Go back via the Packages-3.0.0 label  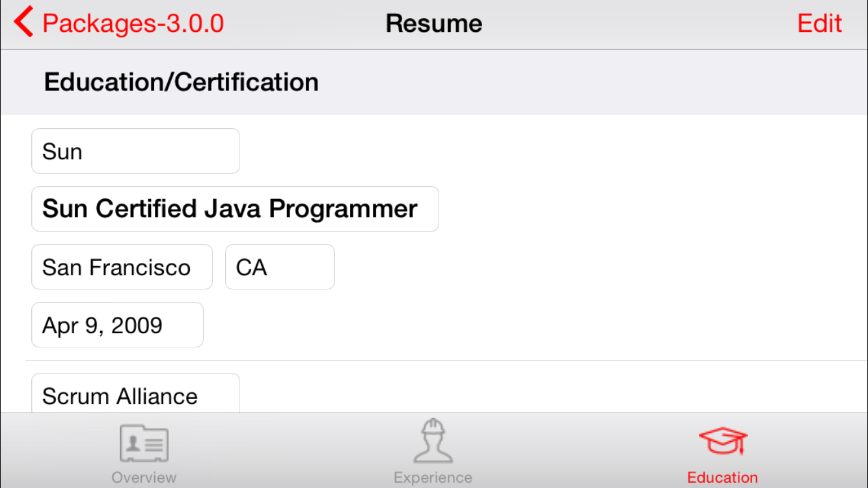(133, 23)
